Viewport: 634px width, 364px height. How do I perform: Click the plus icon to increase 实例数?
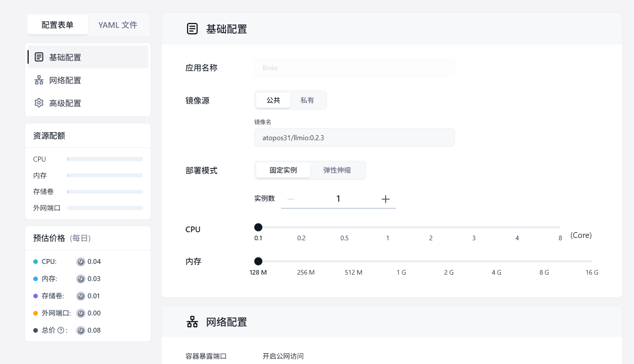(385, 199)
